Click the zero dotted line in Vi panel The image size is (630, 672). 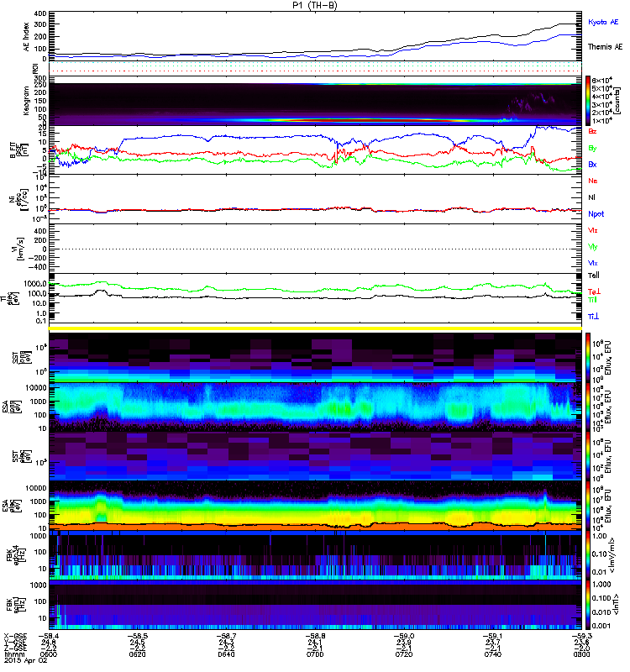[x=315, y=249]
